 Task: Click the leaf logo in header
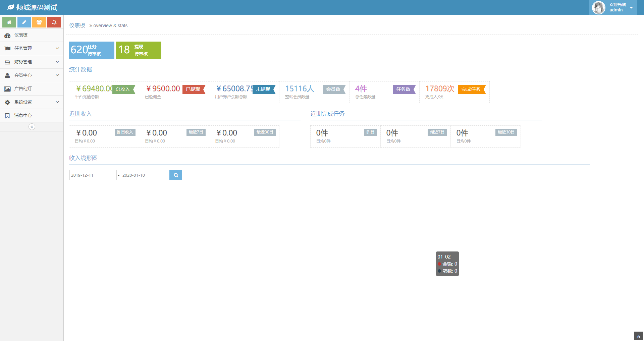point(11,7)
